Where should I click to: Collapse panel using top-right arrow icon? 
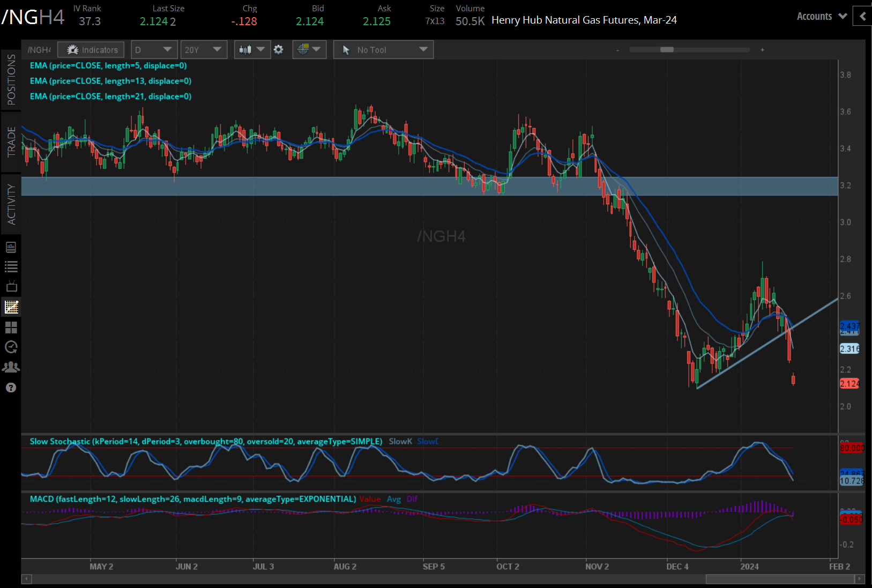862,16
